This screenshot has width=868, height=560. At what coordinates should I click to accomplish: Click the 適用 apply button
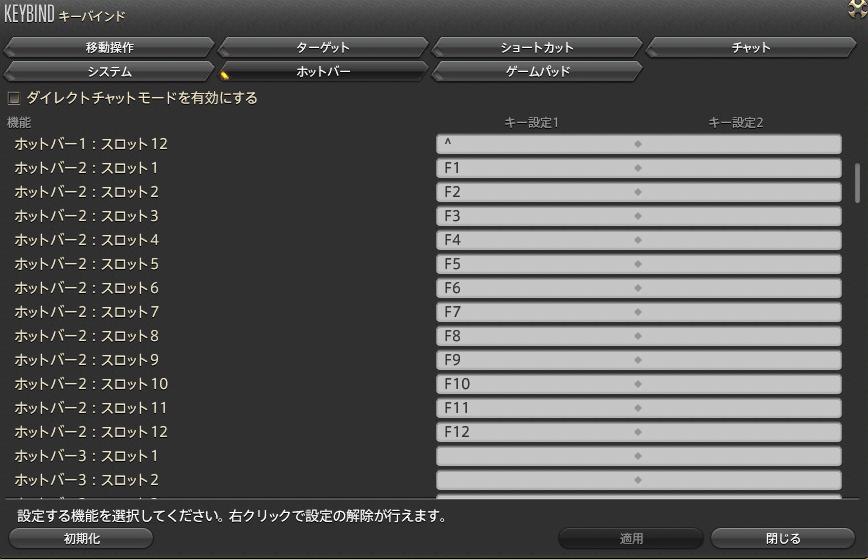coord(631,538)
